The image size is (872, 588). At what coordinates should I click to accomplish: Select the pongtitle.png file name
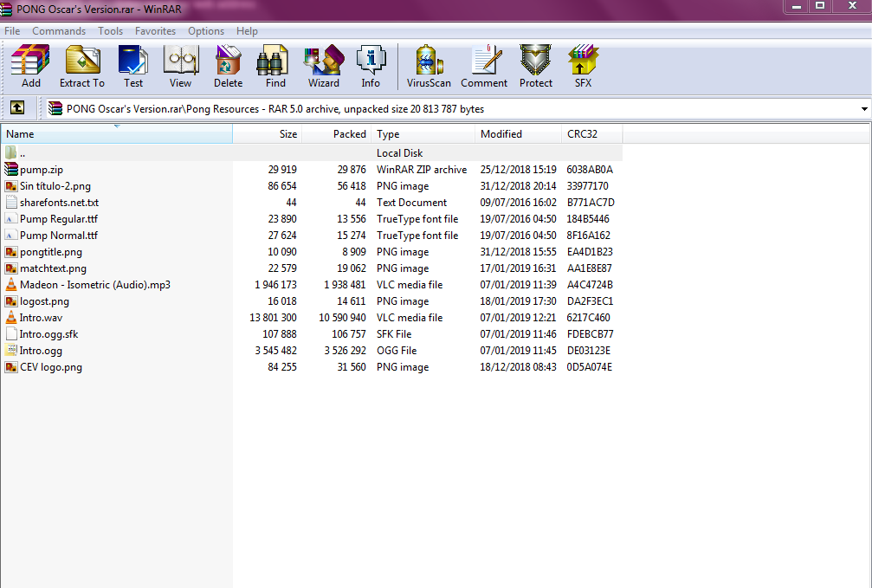[51, 252]
